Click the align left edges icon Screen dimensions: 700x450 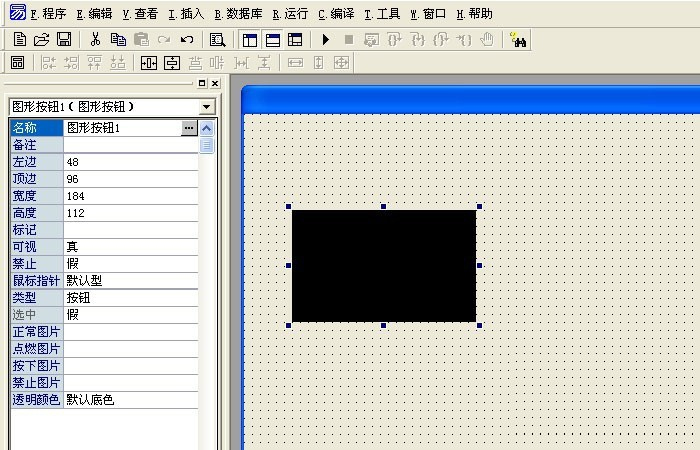48,62
